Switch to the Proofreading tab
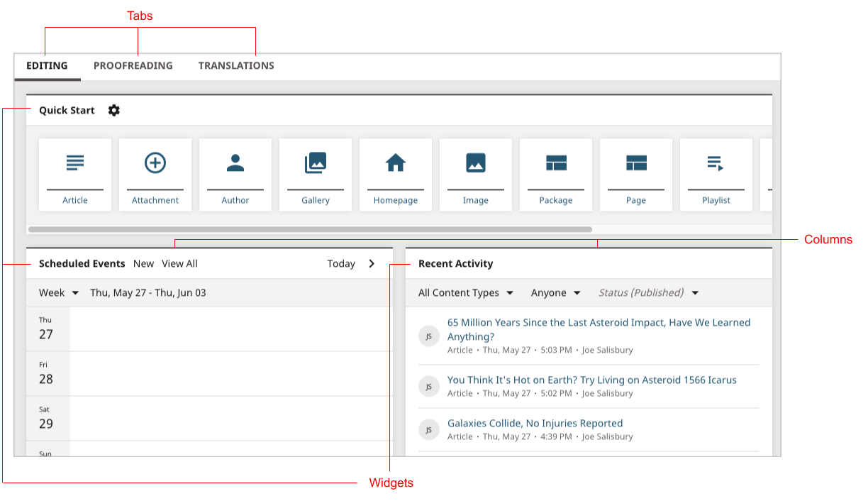Viewport: 868px width, 501px height. coord(133,66)
